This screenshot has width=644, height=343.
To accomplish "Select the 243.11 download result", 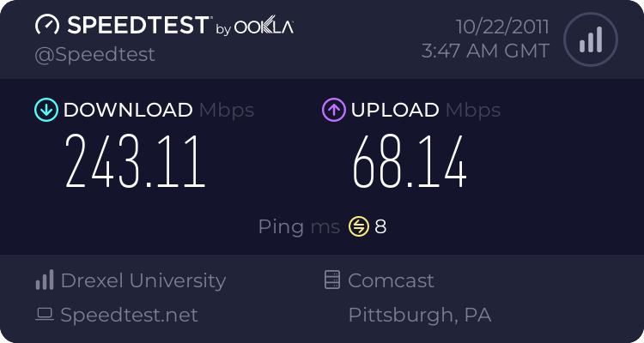I will pos(135,161).
